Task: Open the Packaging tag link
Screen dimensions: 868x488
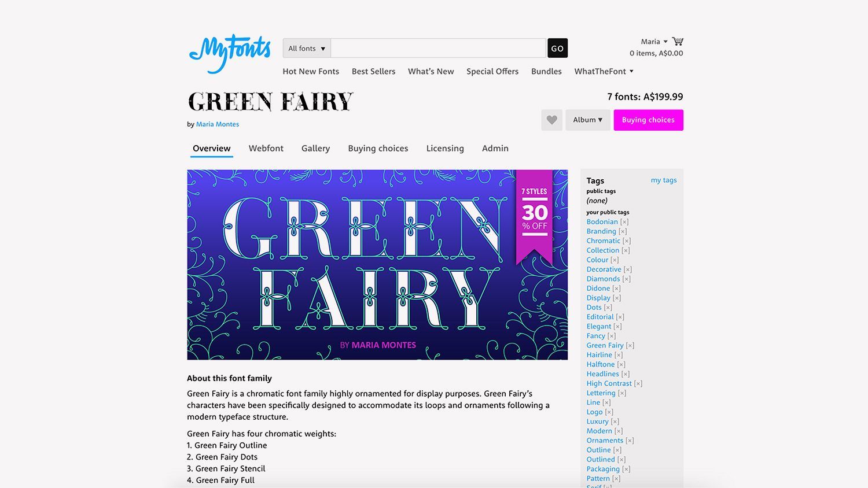Action: [x=603, y=469]
